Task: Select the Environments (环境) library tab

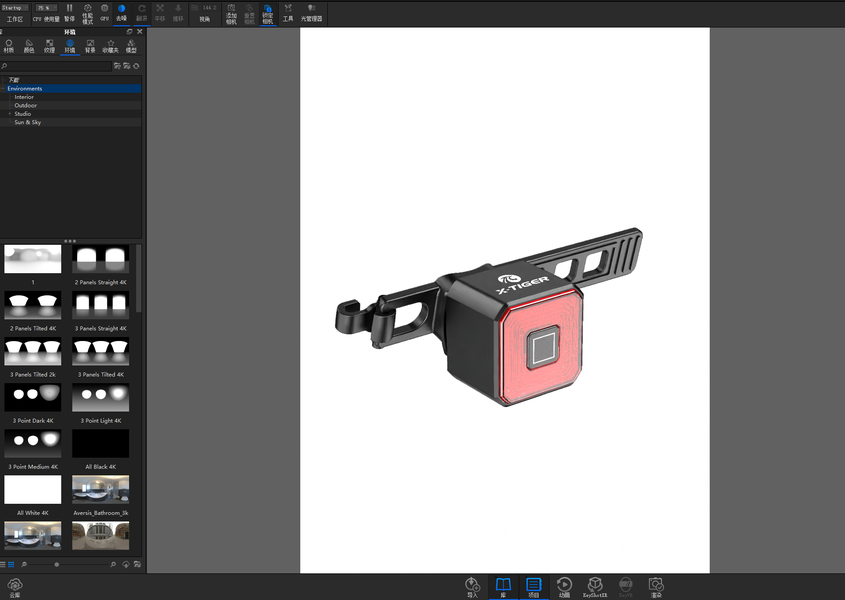Action: tap(70, 46)
